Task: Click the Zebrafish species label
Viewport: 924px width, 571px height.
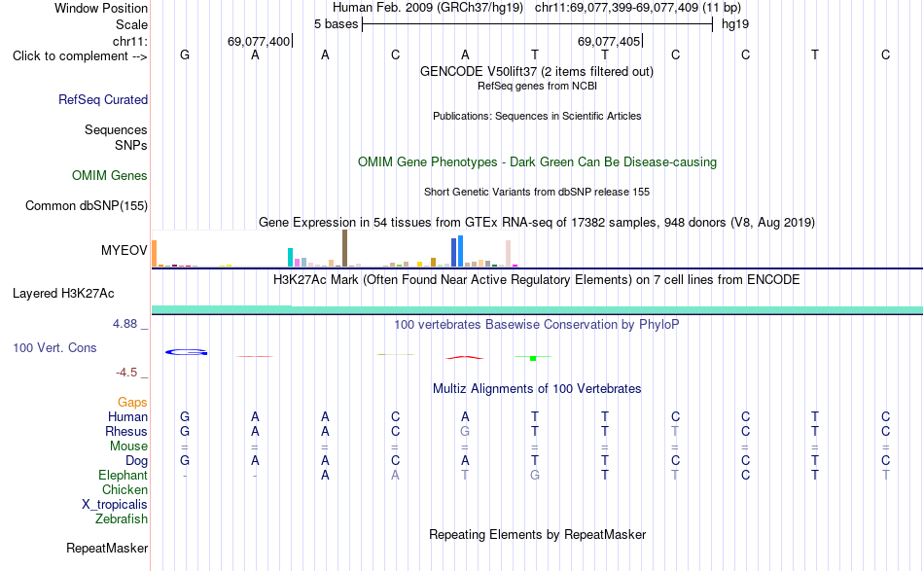Action: (122, 519)
